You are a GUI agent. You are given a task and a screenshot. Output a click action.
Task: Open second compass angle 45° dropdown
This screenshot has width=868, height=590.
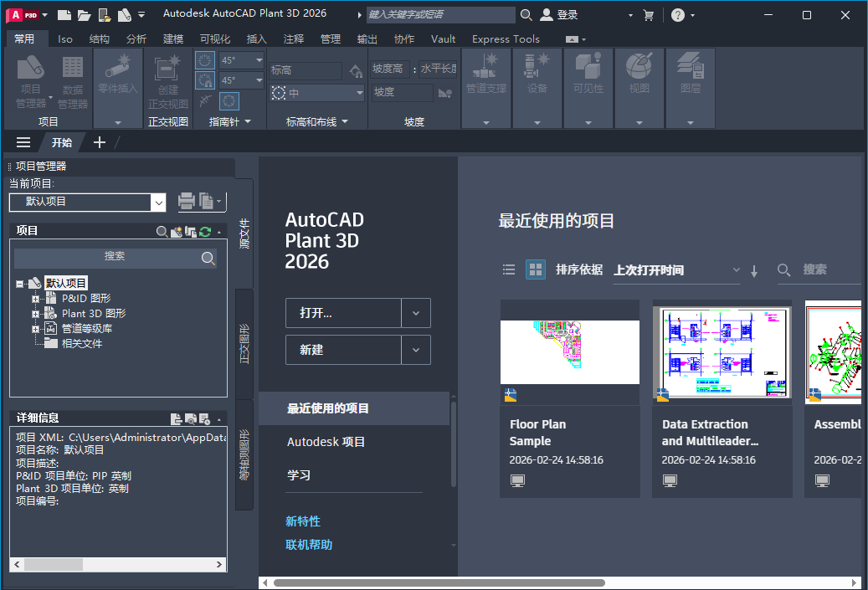pyautogui.click(x=259, y=80)
